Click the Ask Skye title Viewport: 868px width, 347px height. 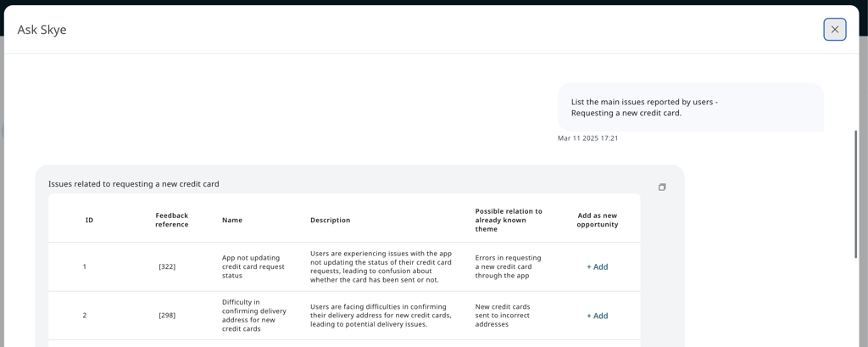pos(42,30)
